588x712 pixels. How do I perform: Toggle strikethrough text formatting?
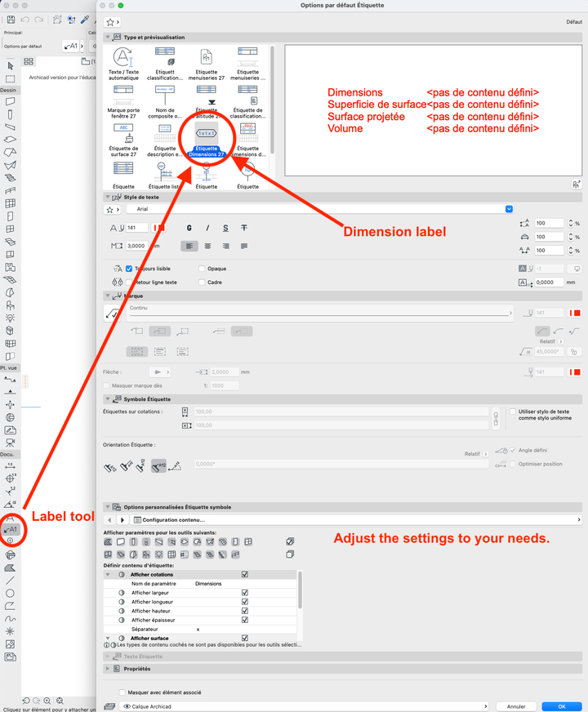(x=244, y=228)
